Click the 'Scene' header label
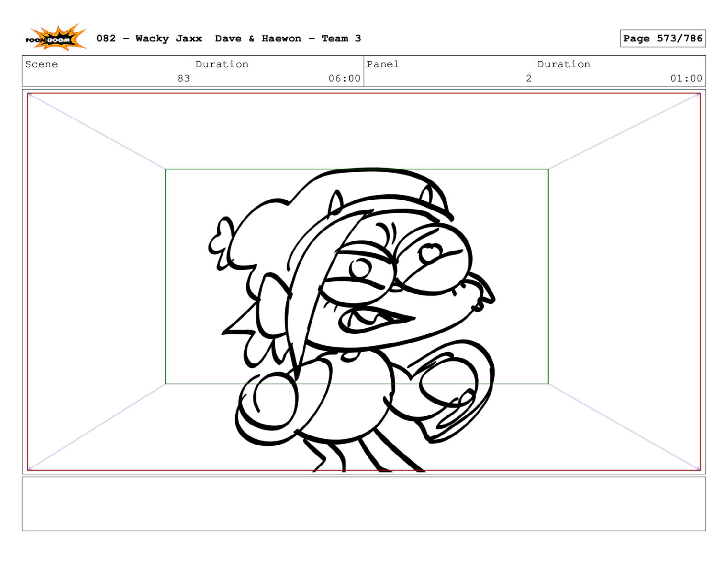This screenshot has height=564, width=728. [x=41, y=64]
